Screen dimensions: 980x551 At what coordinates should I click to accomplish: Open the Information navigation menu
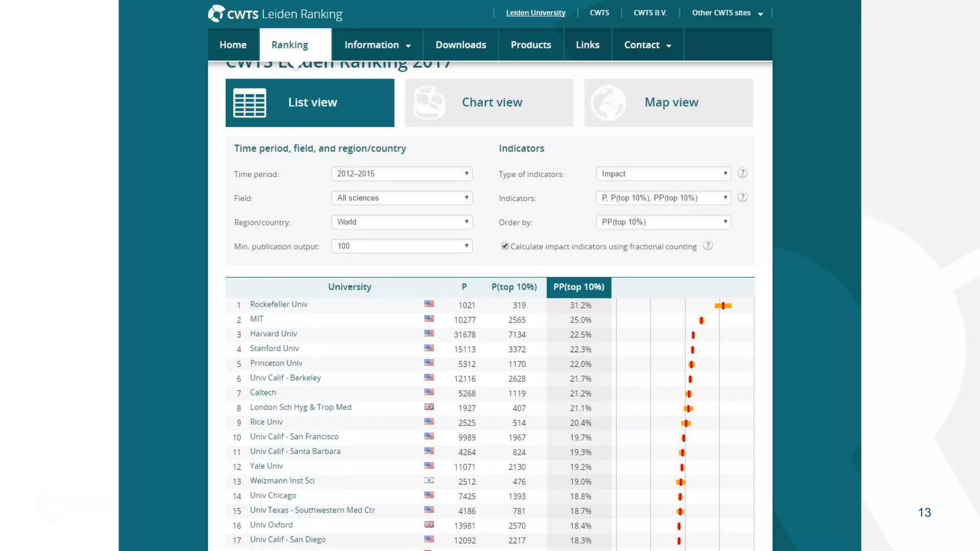(x=377, y=45)
